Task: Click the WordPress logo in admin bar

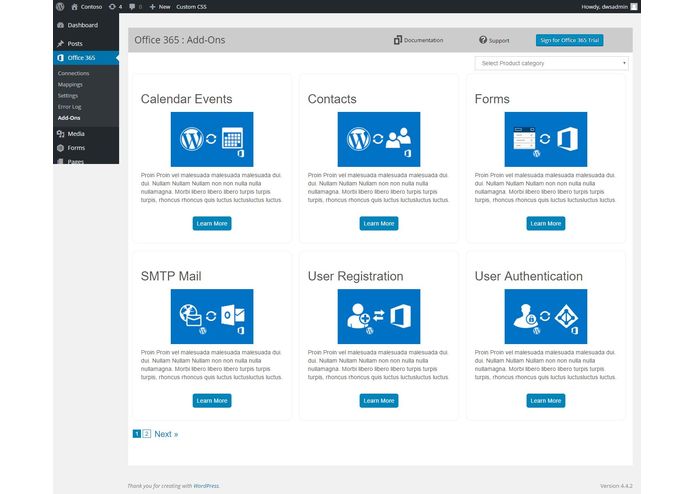Action: point(60,7)
